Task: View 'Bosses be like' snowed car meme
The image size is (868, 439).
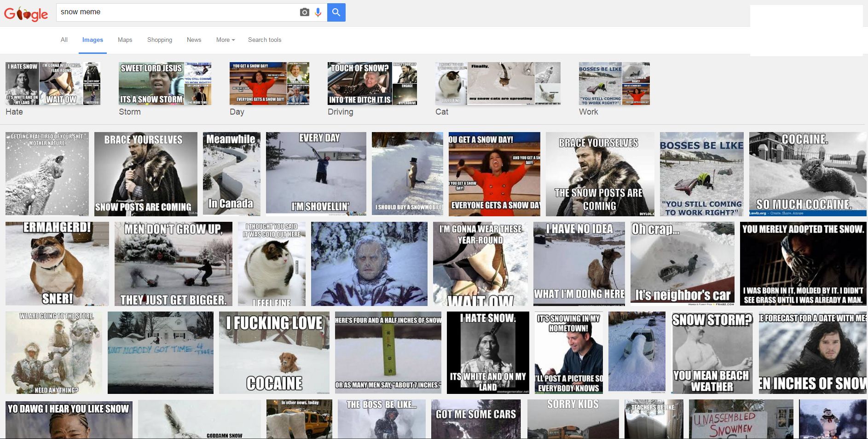Action: tap(701, 174)
